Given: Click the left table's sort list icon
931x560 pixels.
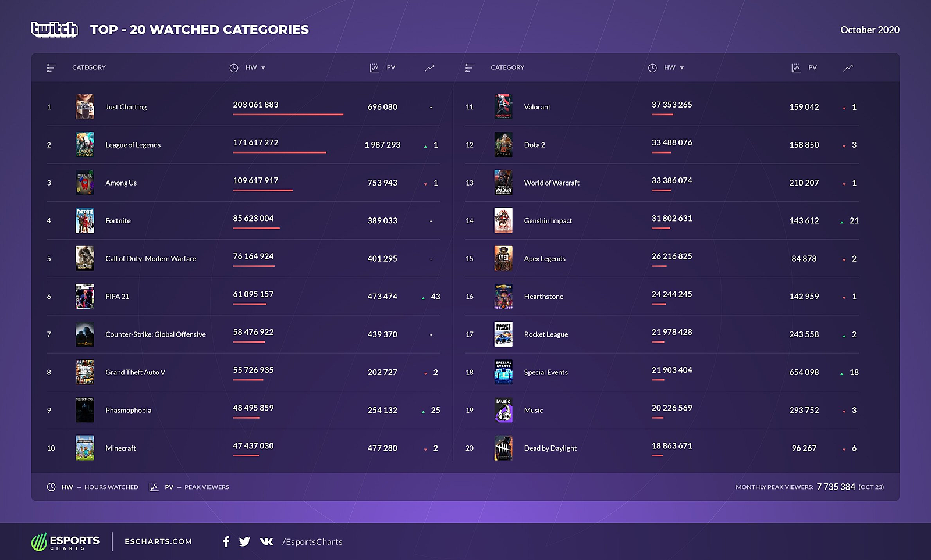Looking at the screenshot, I should click(x=51, y=68).
